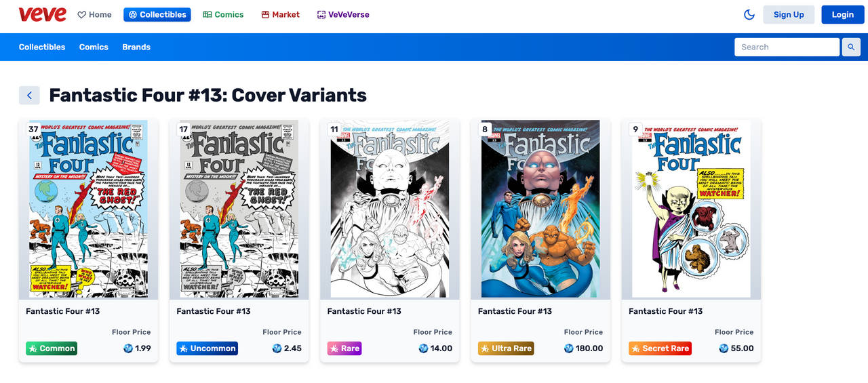This screenshot has height=383, width=868.
Task: Focus the Search input field
Action: (x=787, y=47)
